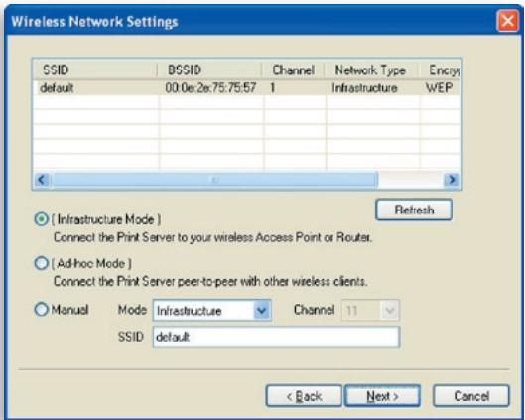The height and width of the screenshot is (420, 525).
Task: Close the Wireless Network Settings dialog
Action: pyautogui.click(x=507, y=21)
